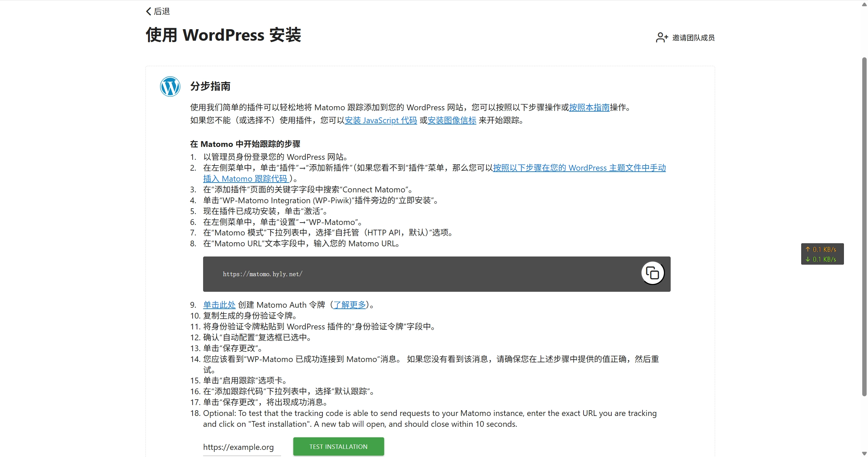Click the https://matomo.hyly.net/ code text
868x457 pixels.
pyautogui.click(x=262, y=274)
